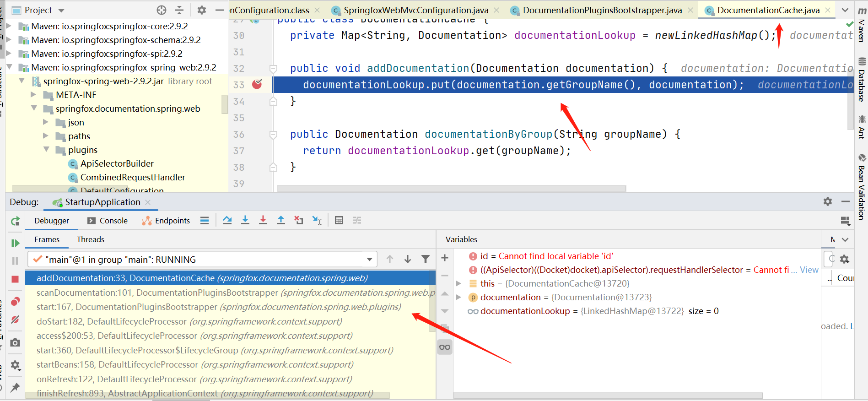
Task: Rerun StartupApplication debug session
Action: [x=15, y=221]
